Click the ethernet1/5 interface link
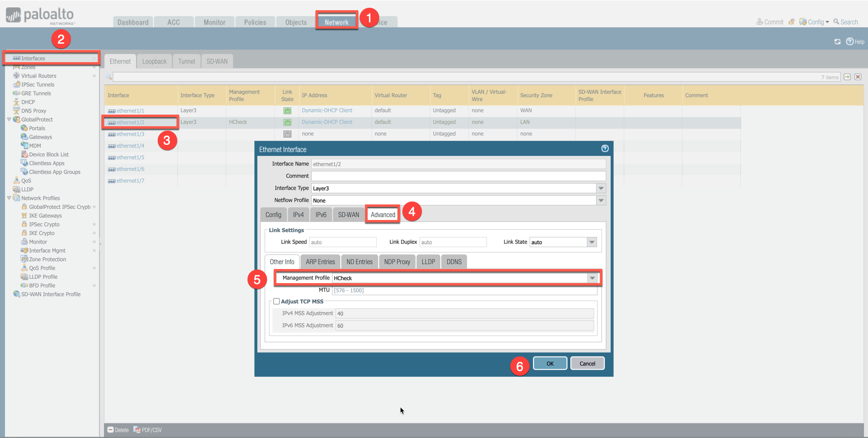Screen dimensions: 868x438 click(x=130, y=157)
